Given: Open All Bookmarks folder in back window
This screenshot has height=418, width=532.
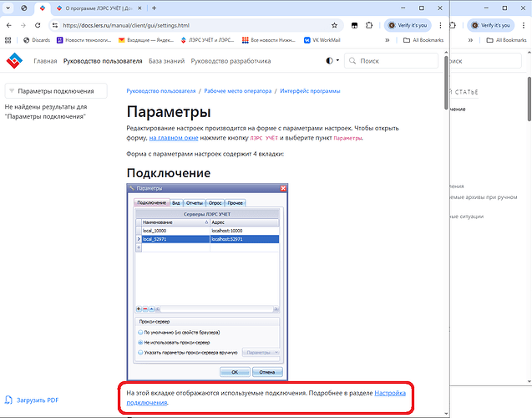Looking at the screenshot, I should (x=506, y=40).
